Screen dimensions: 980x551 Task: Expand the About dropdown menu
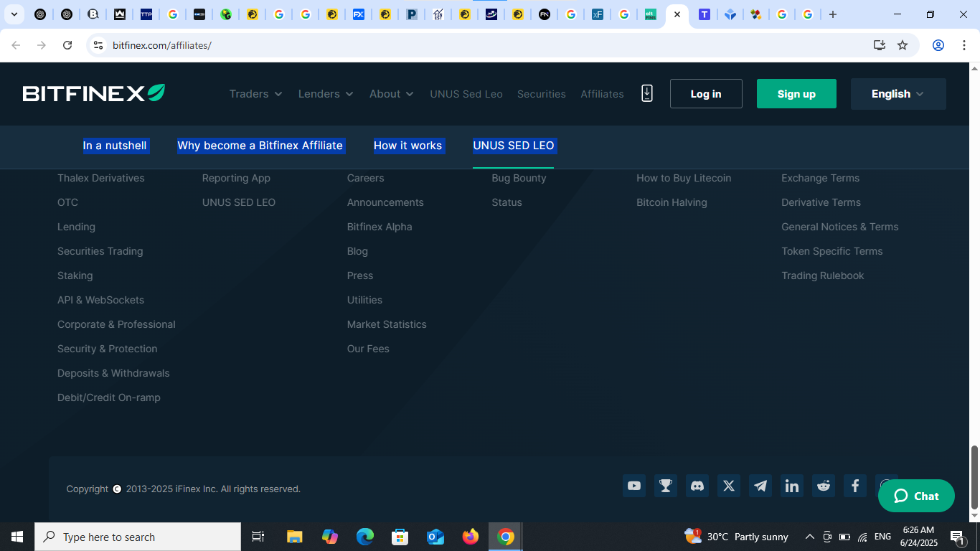(x=392, y=94)
